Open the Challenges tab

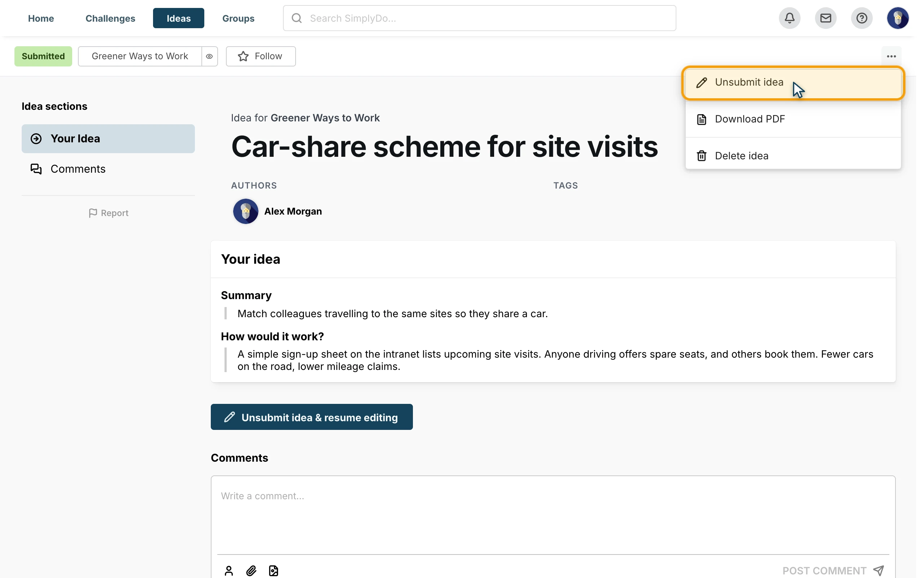point(110,18)
